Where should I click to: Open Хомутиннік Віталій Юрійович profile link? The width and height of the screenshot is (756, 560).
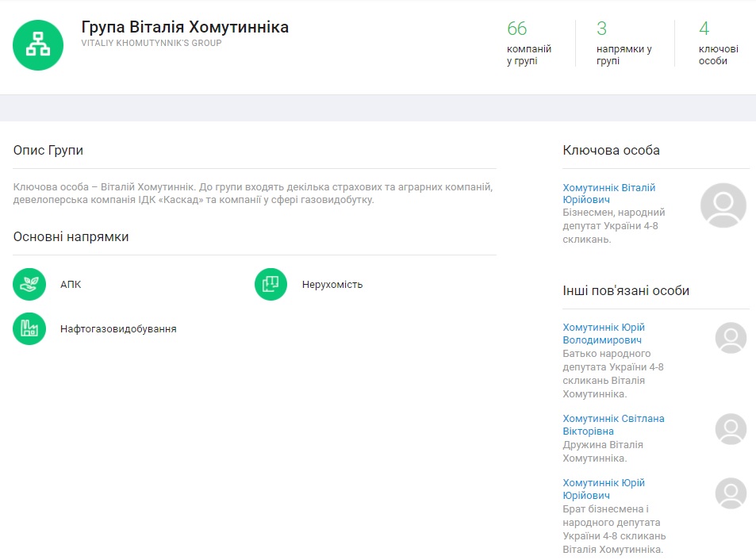[608, 194]
